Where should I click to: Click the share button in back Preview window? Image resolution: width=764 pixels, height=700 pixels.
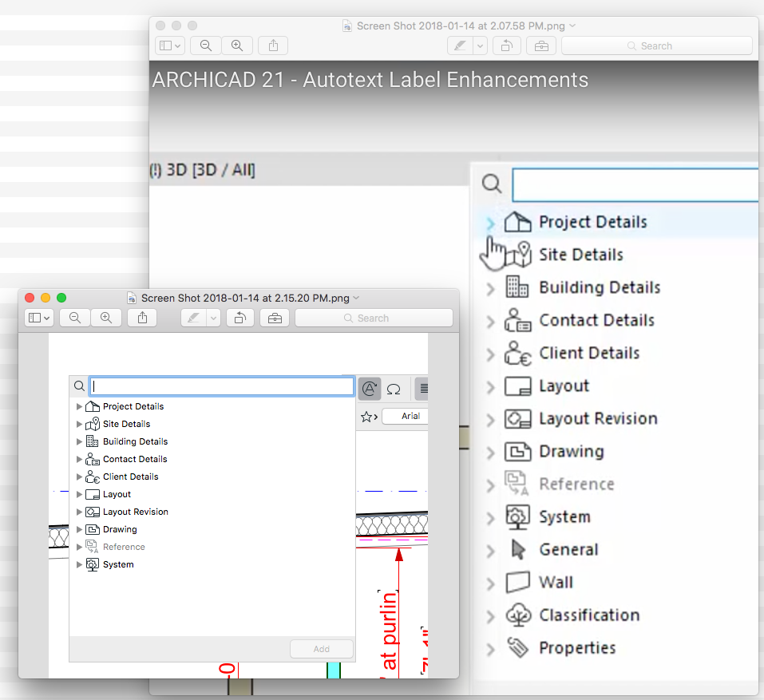[273, 45]
